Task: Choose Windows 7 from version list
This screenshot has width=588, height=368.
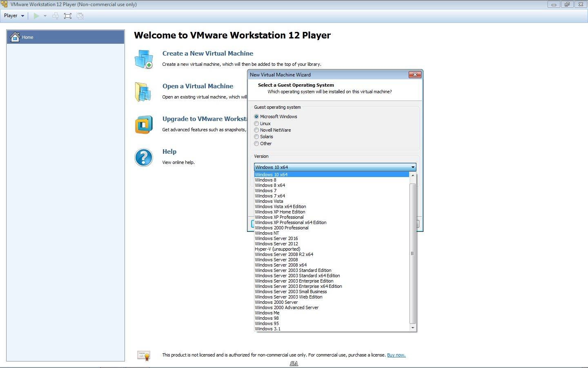Action: pyautogui.click(x=332, y=191)
